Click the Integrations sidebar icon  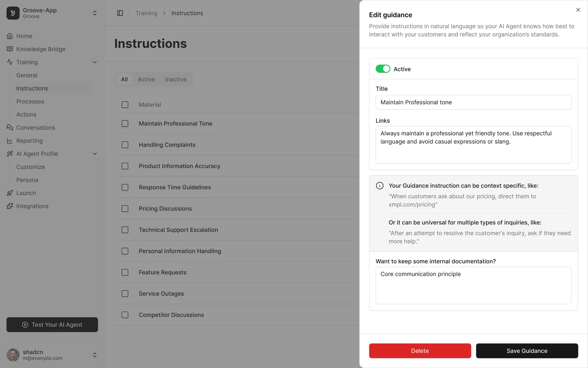pos(9,206)
